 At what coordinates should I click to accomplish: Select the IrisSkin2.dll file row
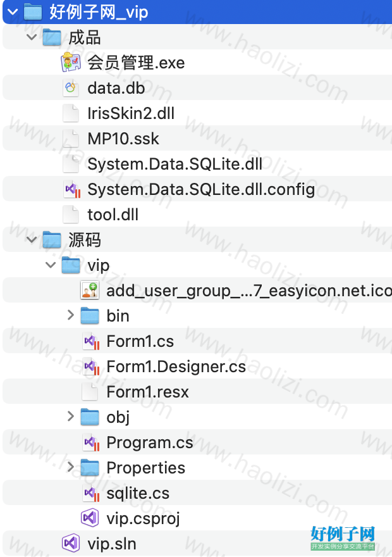click(197, 113)
